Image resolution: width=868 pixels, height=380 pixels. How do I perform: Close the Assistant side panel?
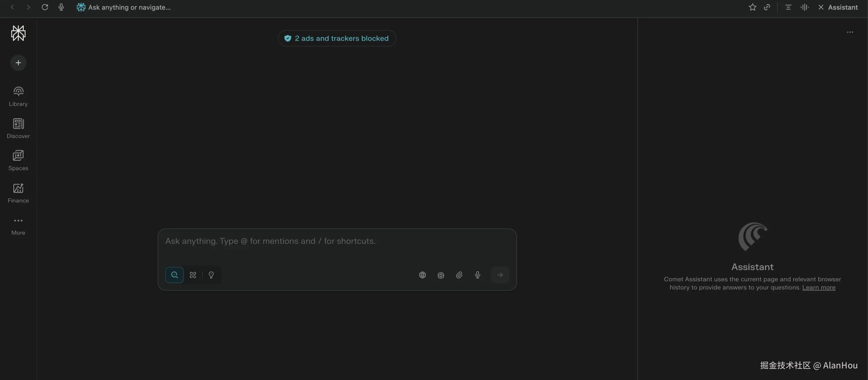click(x=821, y=7)
